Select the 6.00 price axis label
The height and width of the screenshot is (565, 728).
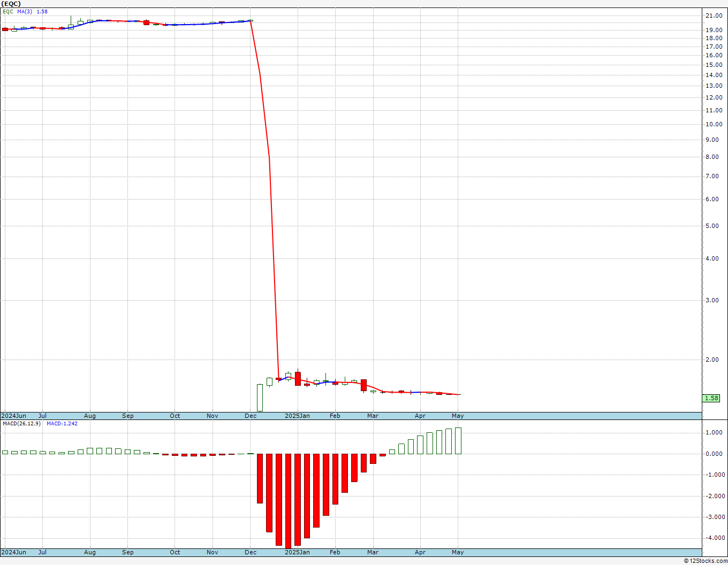pyautogui.click(x=712, y=199)
